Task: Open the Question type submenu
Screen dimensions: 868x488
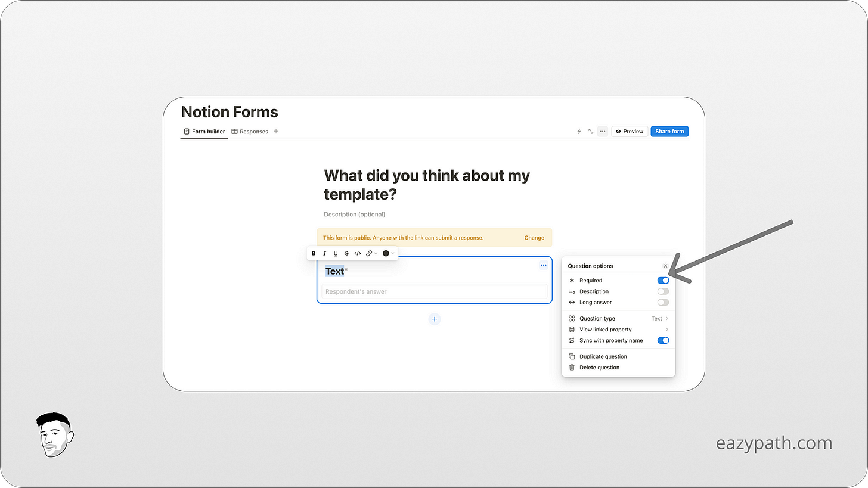Action: (618, 318)
